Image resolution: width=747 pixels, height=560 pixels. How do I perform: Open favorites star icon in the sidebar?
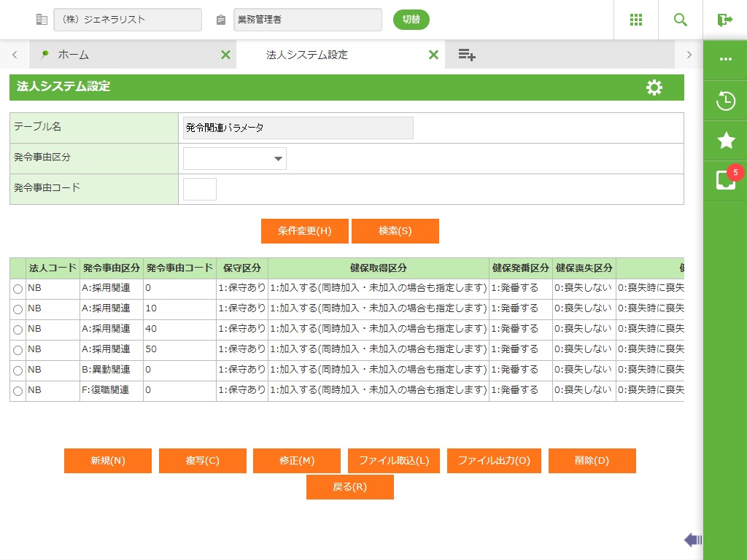(725, 141)
